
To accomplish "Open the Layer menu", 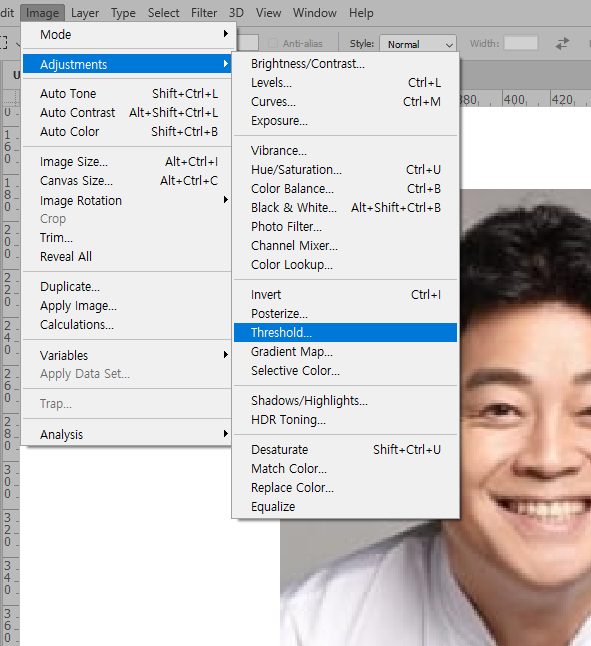I will [85, 13].
